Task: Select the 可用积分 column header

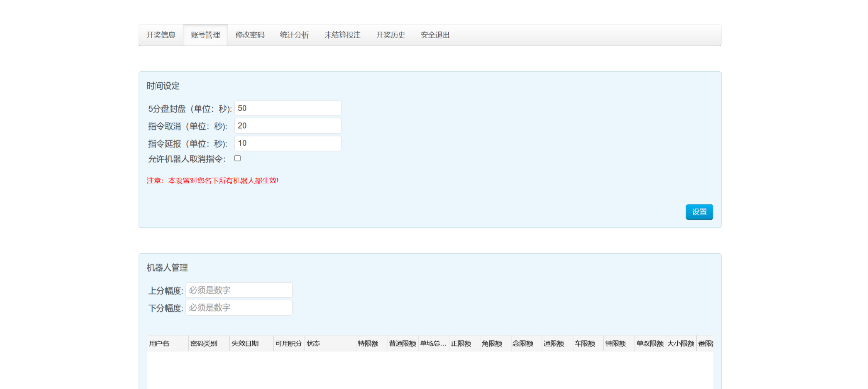Action: click(x=289, y=343)
